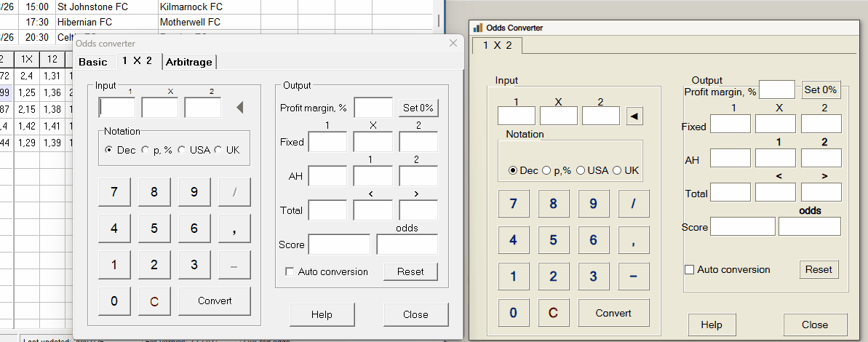Choose the USA notation in the left converter
868x342 pixels.
194,150
